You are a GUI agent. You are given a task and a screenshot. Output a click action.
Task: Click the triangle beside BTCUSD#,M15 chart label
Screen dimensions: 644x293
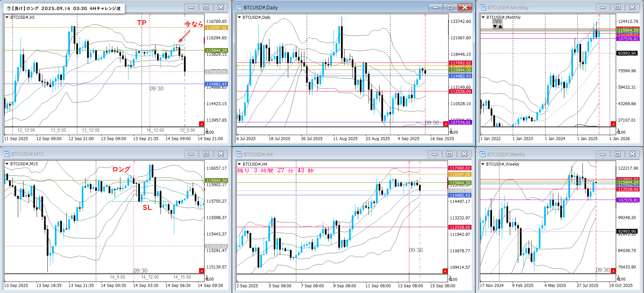[x=7, y=164]
